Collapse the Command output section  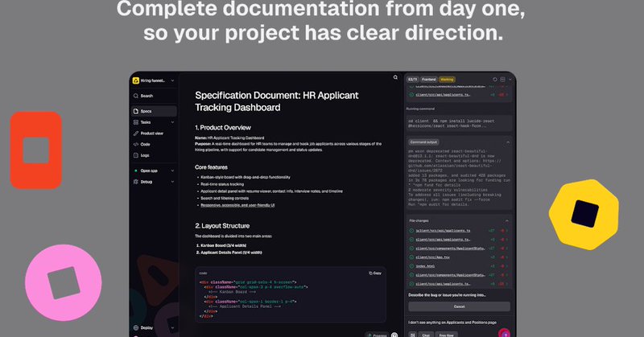point(508,142)
